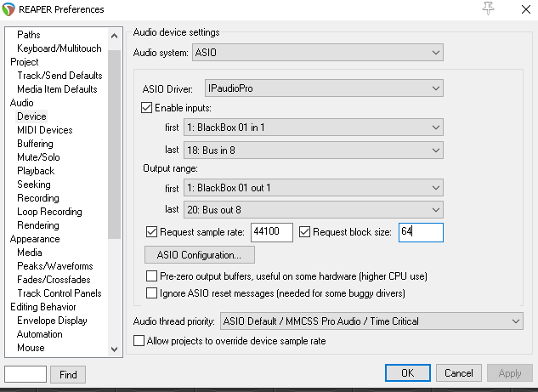Open Media Item Defaults page
The height and width of the screenshot is (392, 538).
(57, 89)
